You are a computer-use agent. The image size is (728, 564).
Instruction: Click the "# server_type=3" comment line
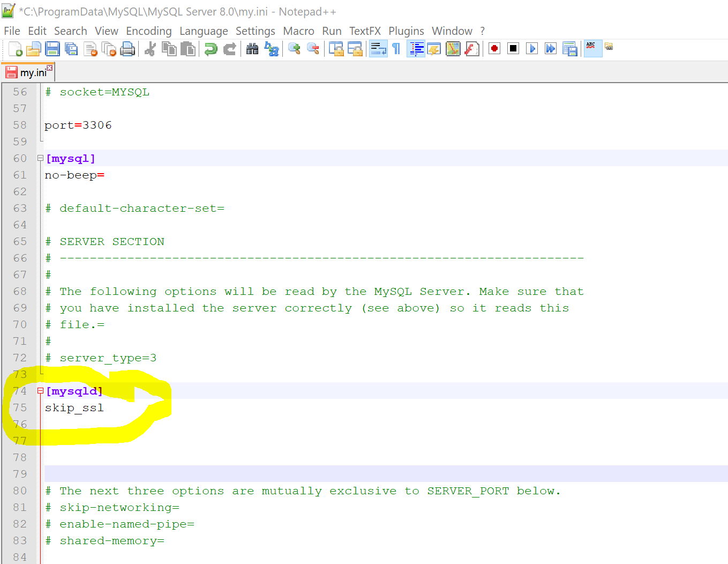(101, 358)
